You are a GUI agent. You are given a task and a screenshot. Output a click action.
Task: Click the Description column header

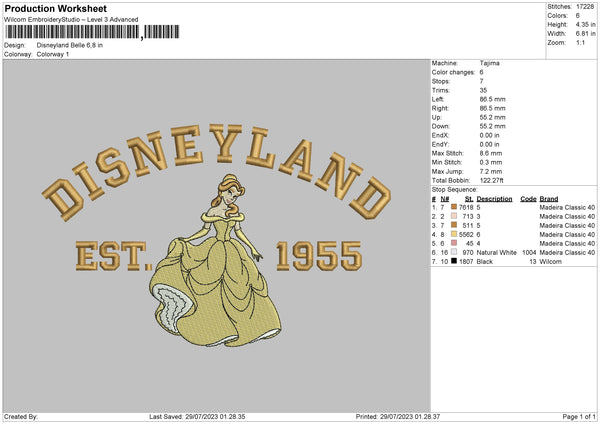point(494,198)
